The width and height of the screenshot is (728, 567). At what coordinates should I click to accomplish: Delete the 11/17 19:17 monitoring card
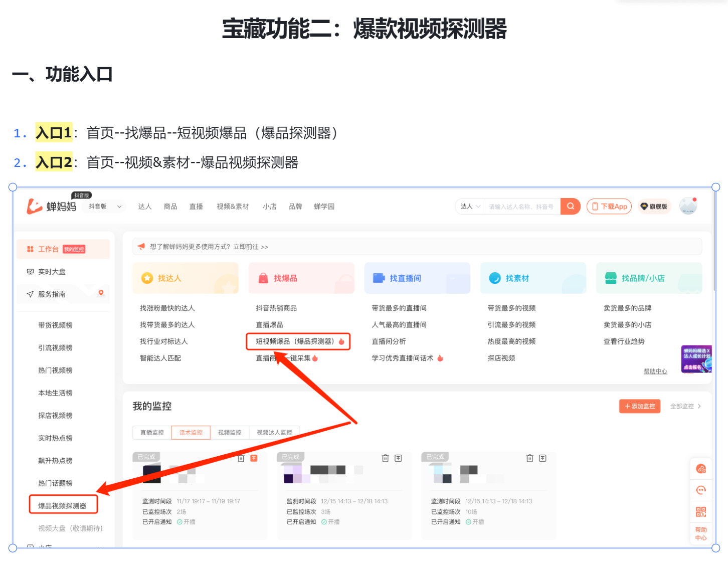click(x=241, y=458)
